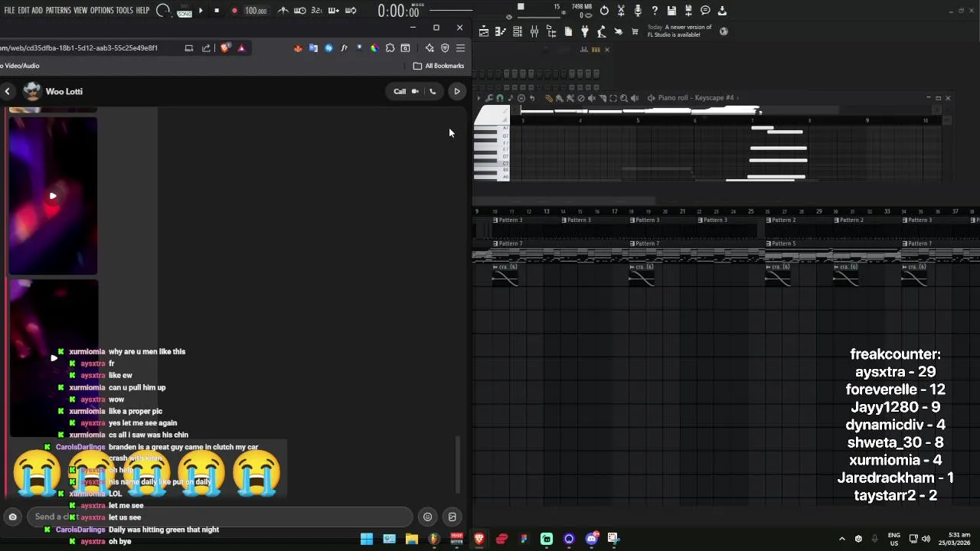The image size is (980, 551).
Task: Open the PATTERNS menu in FL Studio
Action: point(58,11)
